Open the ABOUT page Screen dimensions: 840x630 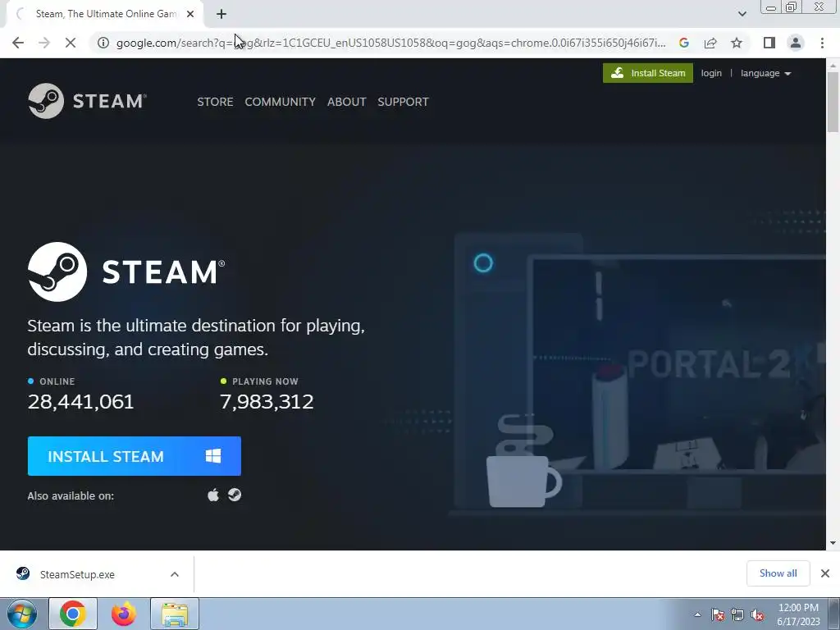pyautogui.click(x=347, y=102)
